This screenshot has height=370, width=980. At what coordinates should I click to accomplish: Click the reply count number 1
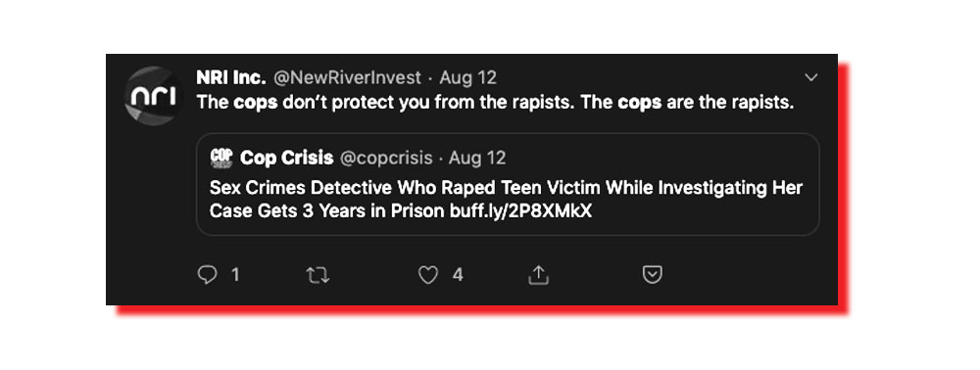(x=235, y=275)
